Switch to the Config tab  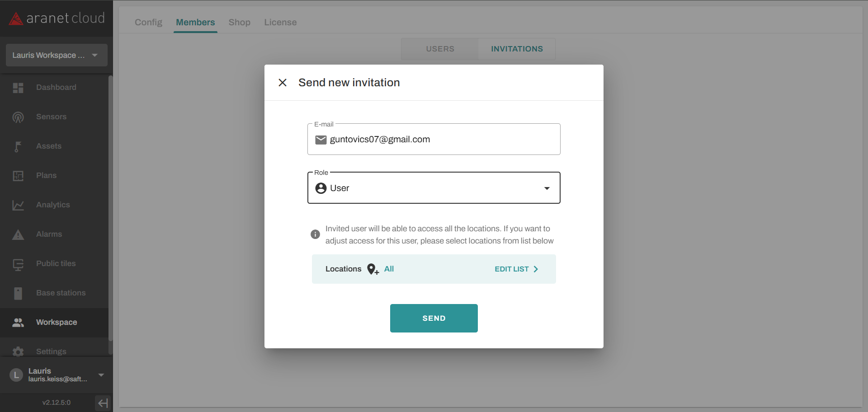pos(148,22)
